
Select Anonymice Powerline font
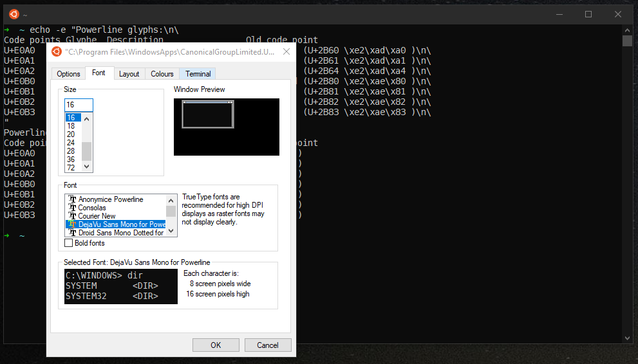point(116,199)
